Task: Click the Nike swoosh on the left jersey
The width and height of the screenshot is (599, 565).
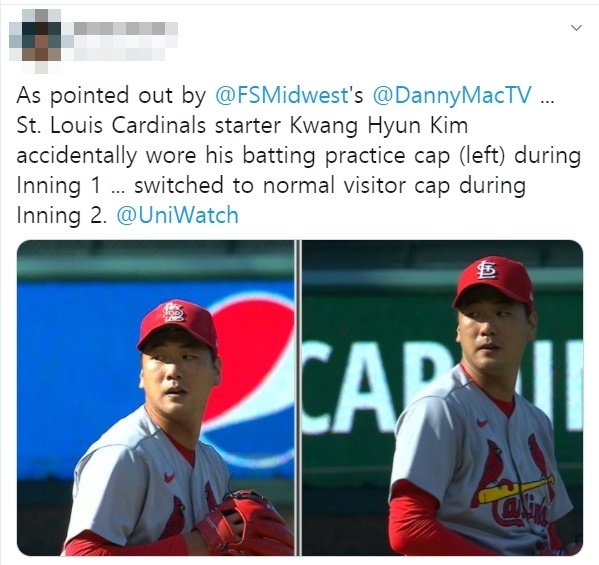Action: coord(169,477)
